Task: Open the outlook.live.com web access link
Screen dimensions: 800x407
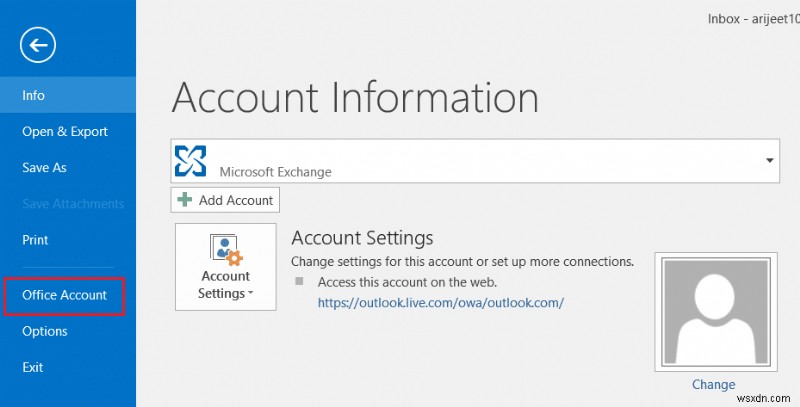Action: coord(441,301)
